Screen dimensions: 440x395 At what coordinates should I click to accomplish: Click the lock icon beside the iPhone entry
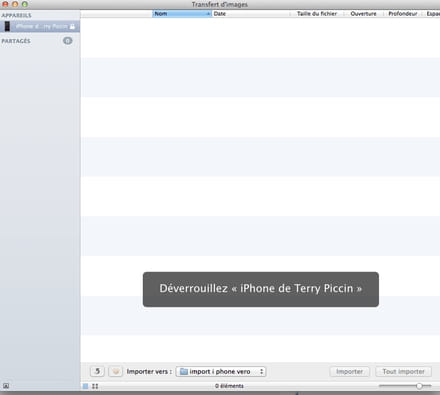pos(72,26)
